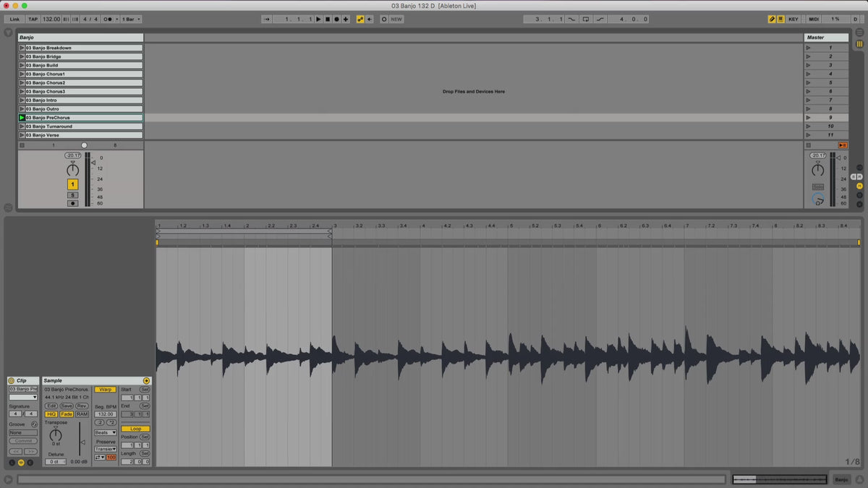Expand the Preserve Transients dropdown
868x488 pixels.
pos(105,449)
